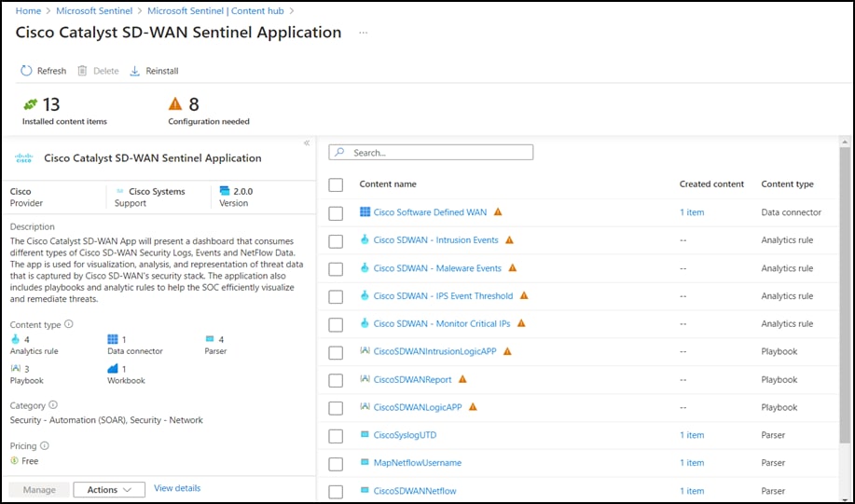The image size is (855, 504).
Task: Click warning icon beside Maleware Events rule
Action: pyautogui.click(x=513, y=267)
